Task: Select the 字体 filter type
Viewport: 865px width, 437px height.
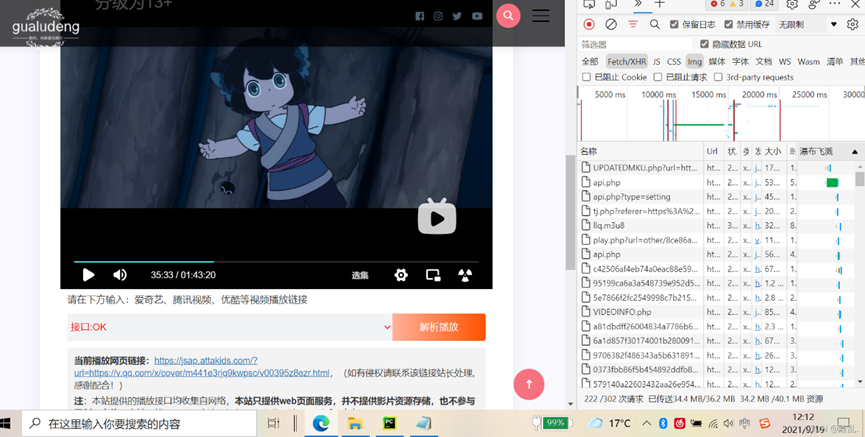Action: [740, 61]
